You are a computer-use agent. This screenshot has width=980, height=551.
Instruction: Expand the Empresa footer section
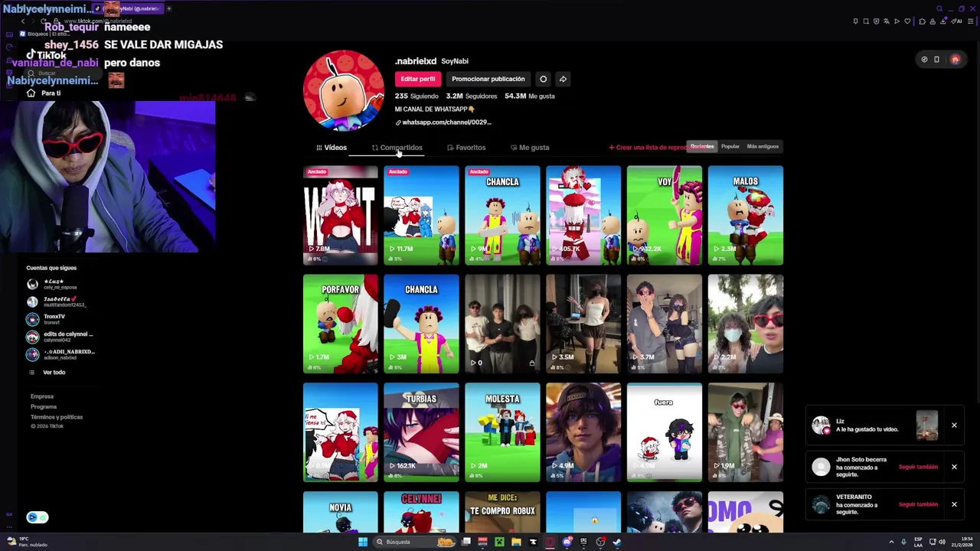pyautogui.click(x=42, y=396)
